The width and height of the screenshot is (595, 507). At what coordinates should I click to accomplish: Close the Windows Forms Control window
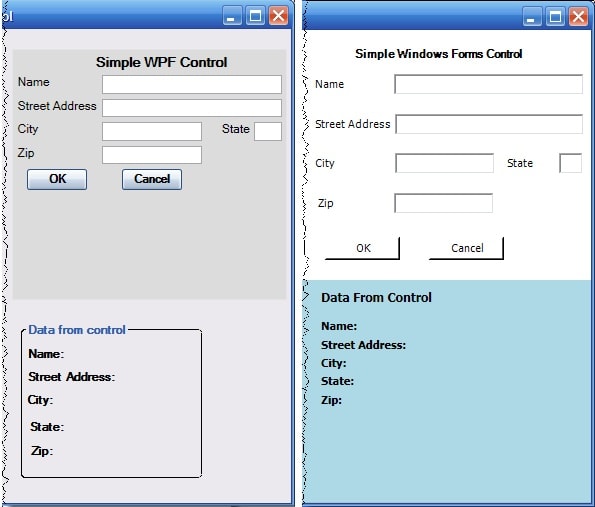[578, 16]
